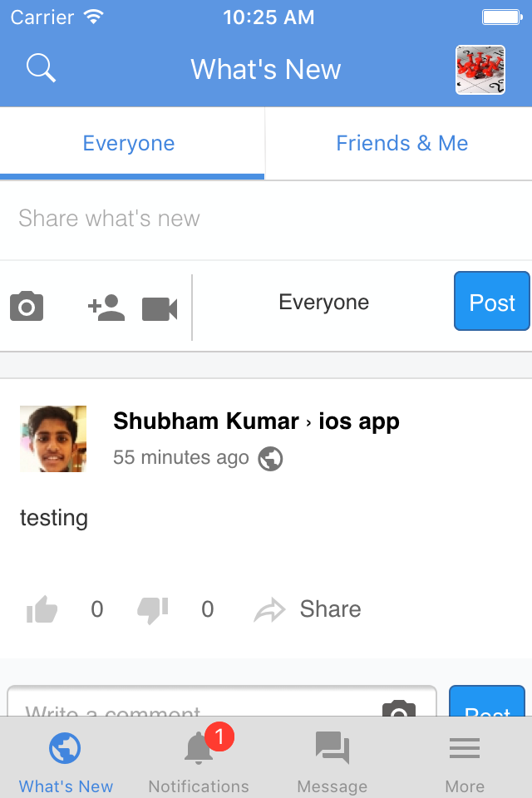Screen dimensions: 532x798
Task: Open the Message chat tab
Action: click(332, 758)
